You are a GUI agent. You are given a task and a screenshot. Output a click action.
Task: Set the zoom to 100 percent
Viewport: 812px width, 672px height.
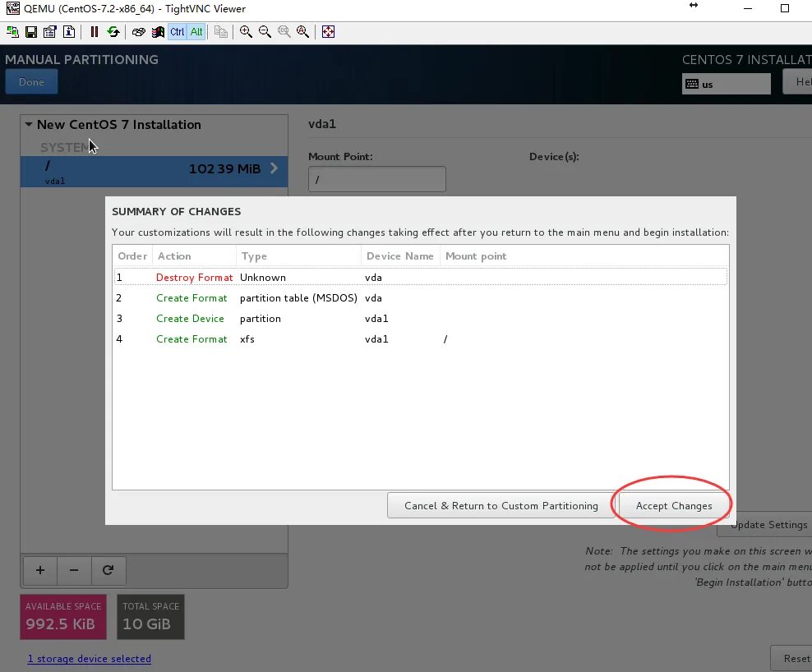284,32
